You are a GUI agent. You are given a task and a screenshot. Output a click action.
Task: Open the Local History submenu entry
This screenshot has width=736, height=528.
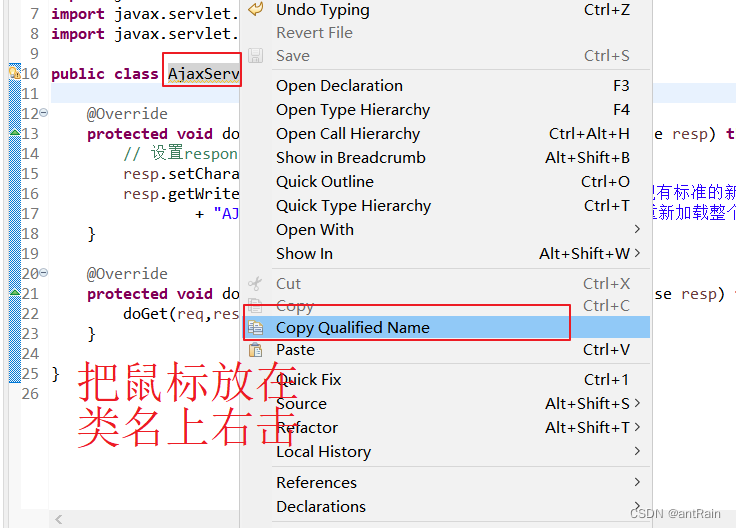click(446, 451)
